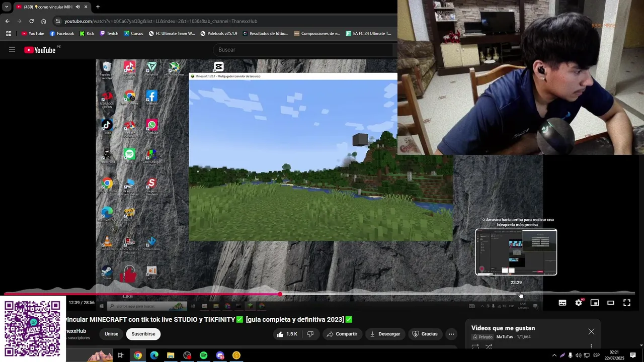Switch to theater mode
The width and height of the screenshot is (644, 362).
611,303
